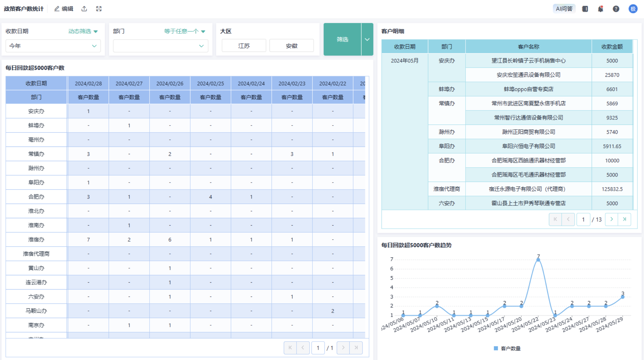The height and width of the screenshot is (360, 644).
Task: Open the 等于任意一个 condition dropdown
Action: tap(185, 31)
